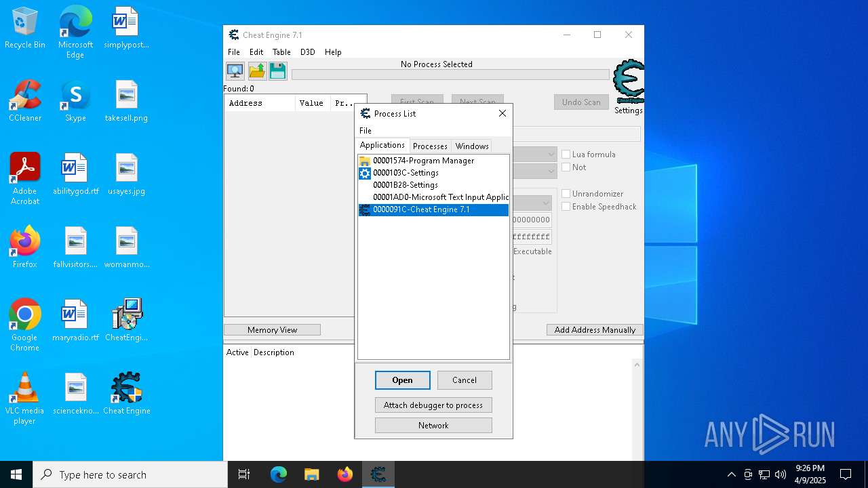Switch to Windows tab
Viewport: 868px width, 488px height.
click(472, 146)
